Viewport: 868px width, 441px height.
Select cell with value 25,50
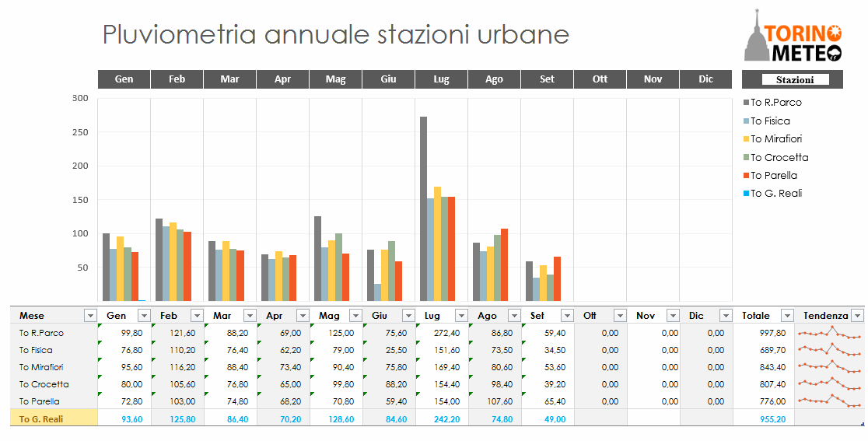(x=389, y=350)
